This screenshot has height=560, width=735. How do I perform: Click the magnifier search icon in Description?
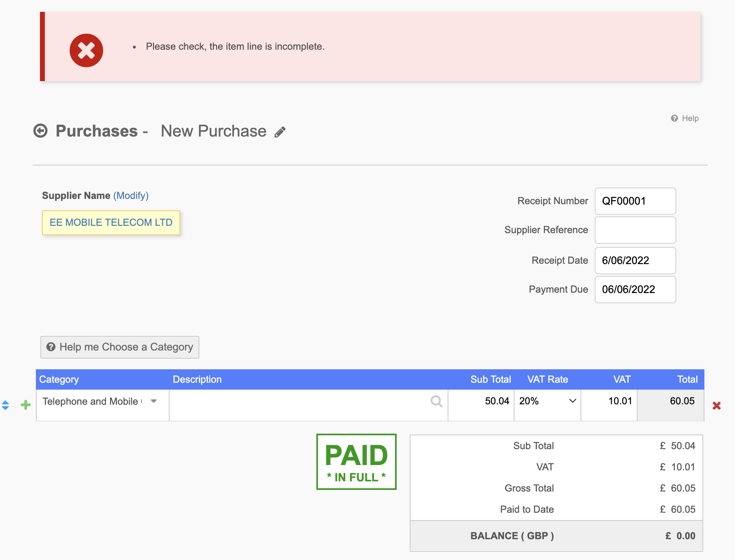click(436, 401)
